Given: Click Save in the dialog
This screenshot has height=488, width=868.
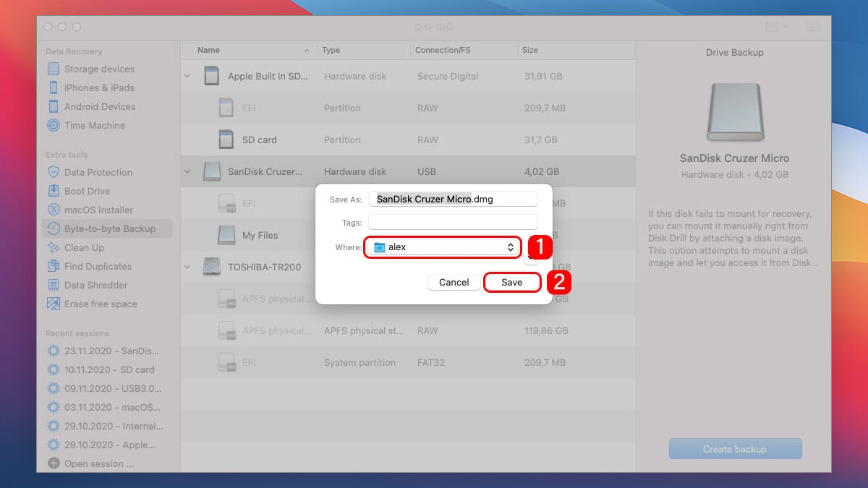Looking at the screenshot, I should [x=512, y=283].
